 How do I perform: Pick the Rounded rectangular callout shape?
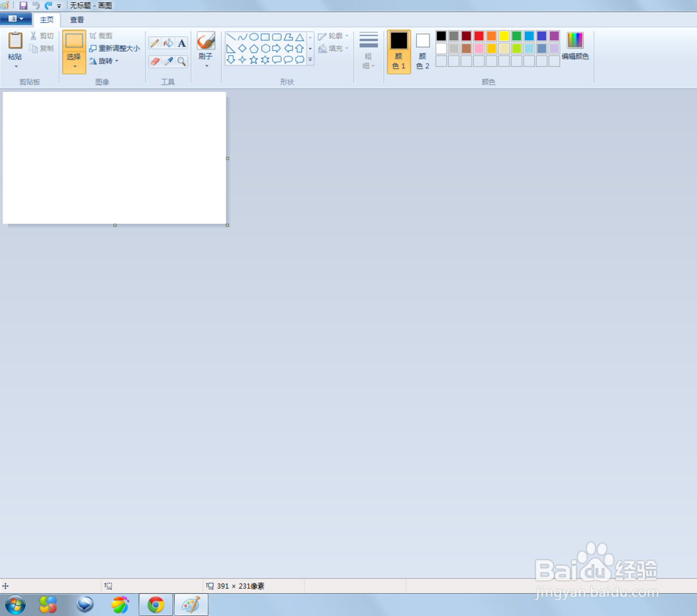point(277,59)
